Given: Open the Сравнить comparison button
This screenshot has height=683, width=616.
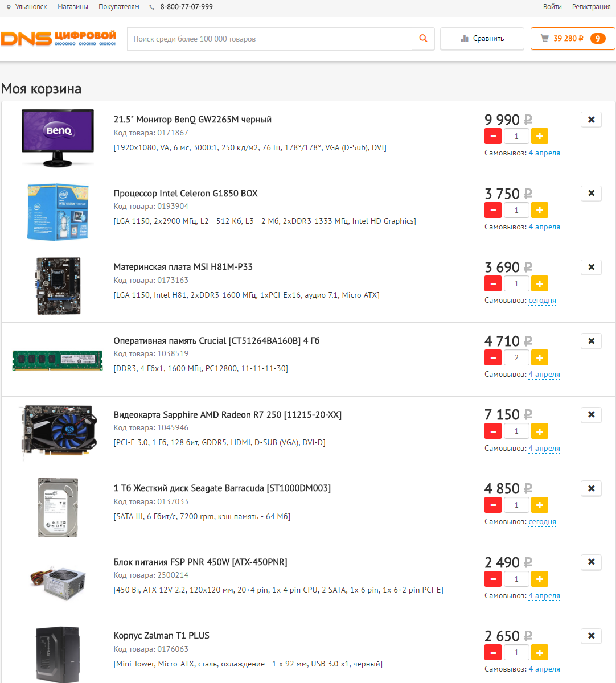Looking at the screenshot, I should (x=482, y=39).
